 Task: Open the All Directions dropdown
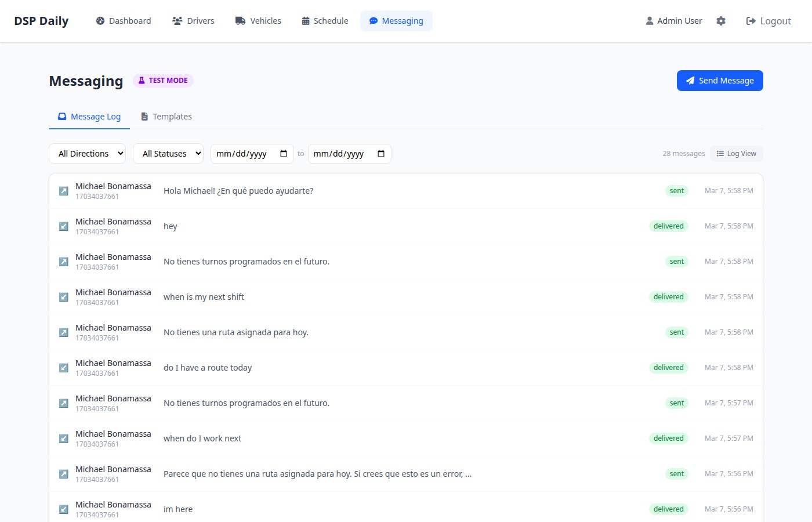[87, 153]
